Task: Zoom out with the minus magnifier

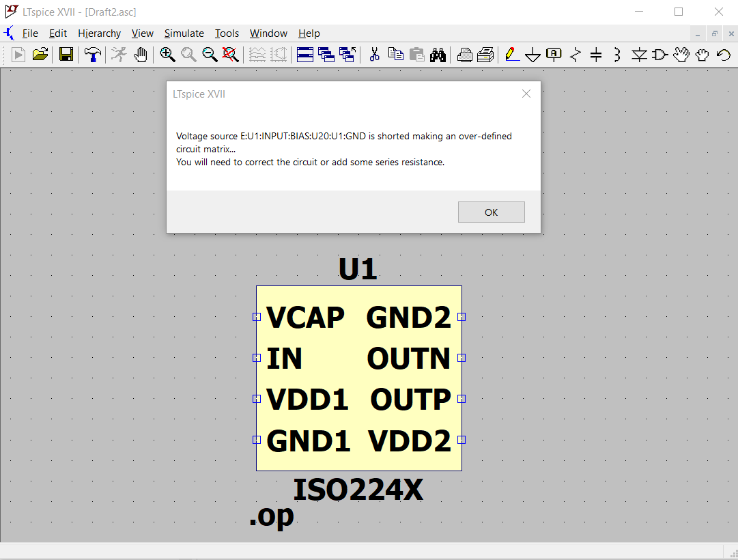Action: coord(210,55)
